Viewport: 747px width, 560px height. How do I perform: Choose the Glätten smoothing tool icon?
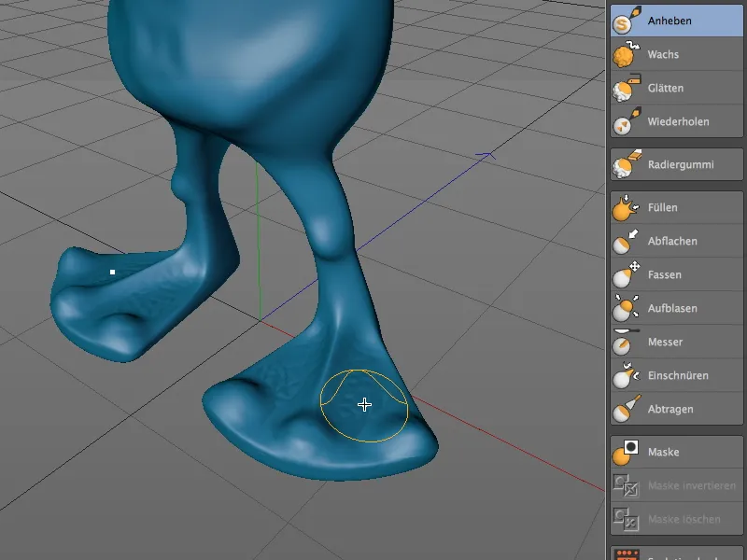click(626, 88)
